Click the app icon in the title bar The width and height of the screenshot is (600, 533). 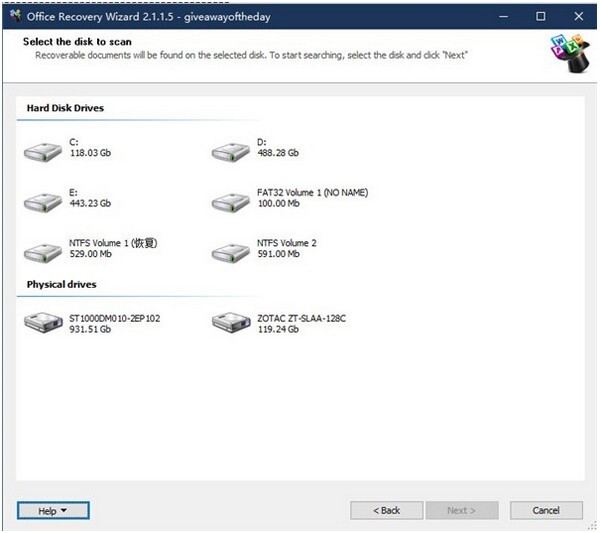tap(16, 16)
